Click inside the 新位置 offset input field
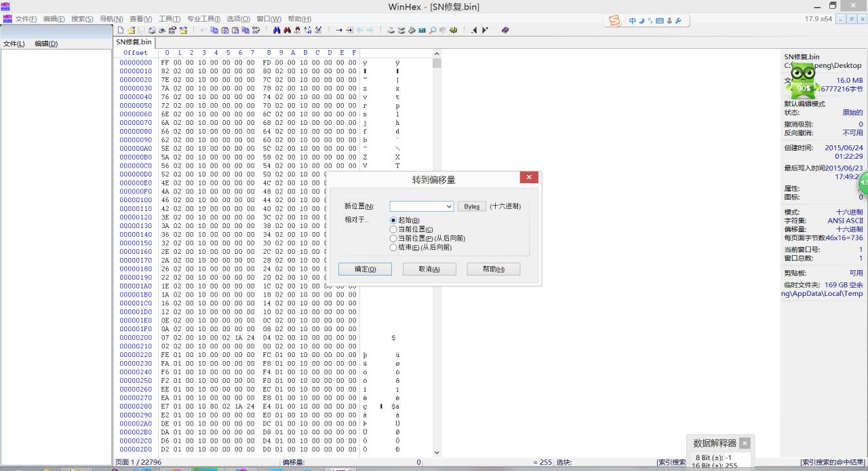This screenshot has width=868, height=471. [417, 206]
